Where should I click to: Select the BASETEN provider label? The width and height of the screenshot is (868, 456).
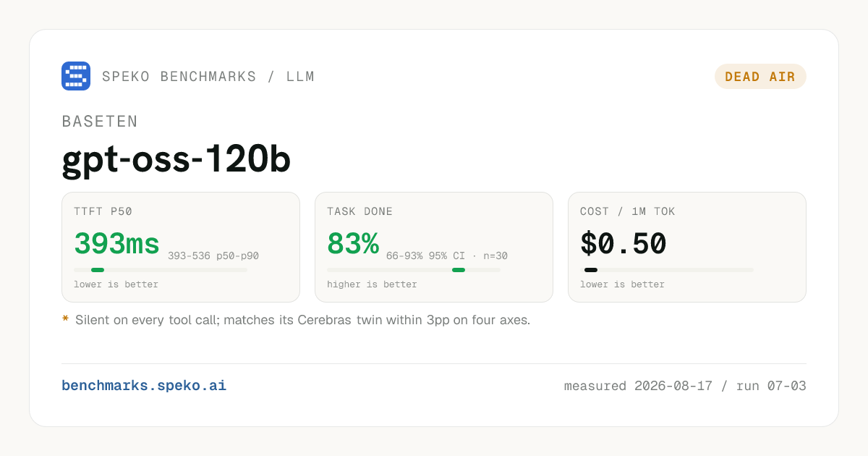click(x=100, y=122)
